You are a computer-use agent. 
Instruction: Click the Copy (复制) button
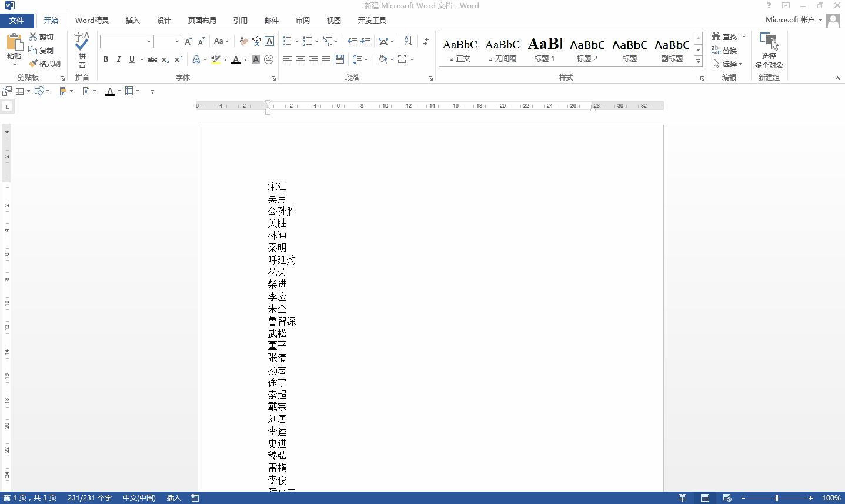click(41, 50)
